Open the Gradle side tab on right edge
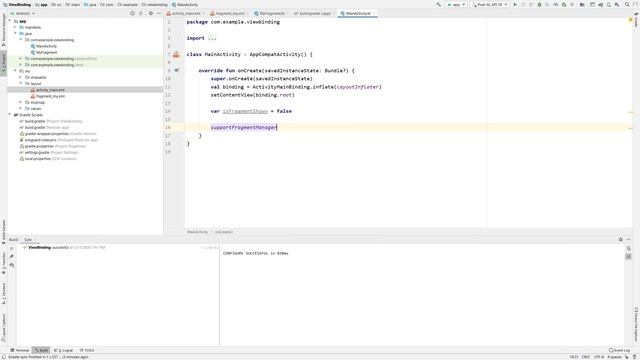Viewport: 640px width, 360px height. pos(636,20)
